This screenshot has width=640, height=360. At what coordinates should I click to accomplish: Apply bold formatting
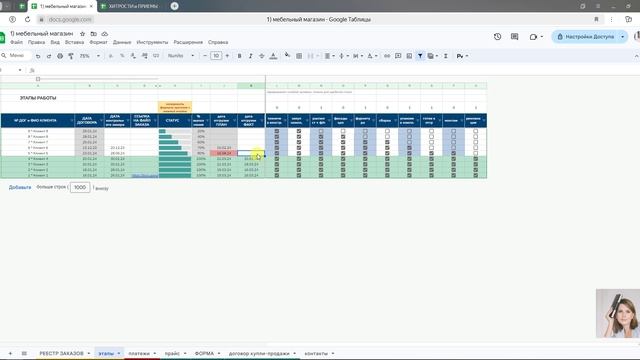coord(240,56)
